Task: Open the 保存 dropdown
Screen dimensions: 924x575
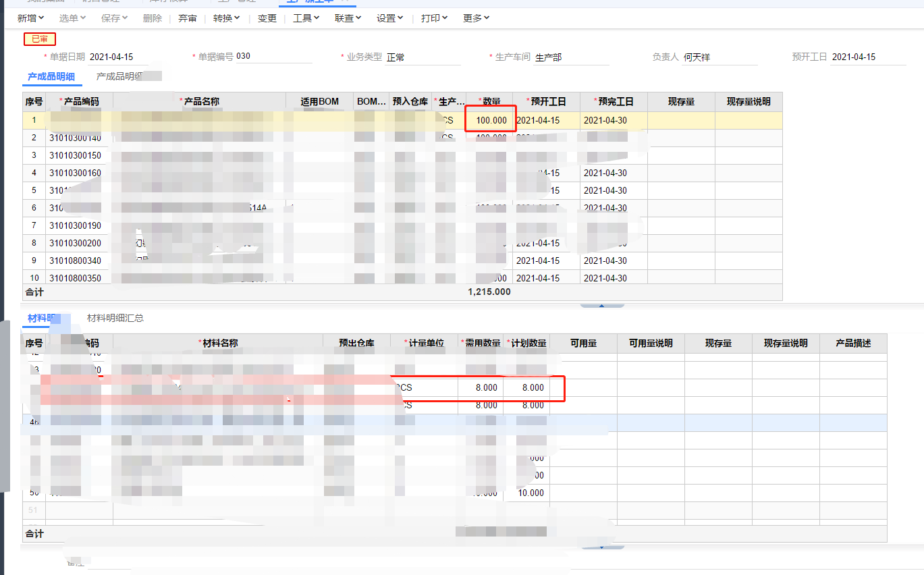Action: pos(114,18)
